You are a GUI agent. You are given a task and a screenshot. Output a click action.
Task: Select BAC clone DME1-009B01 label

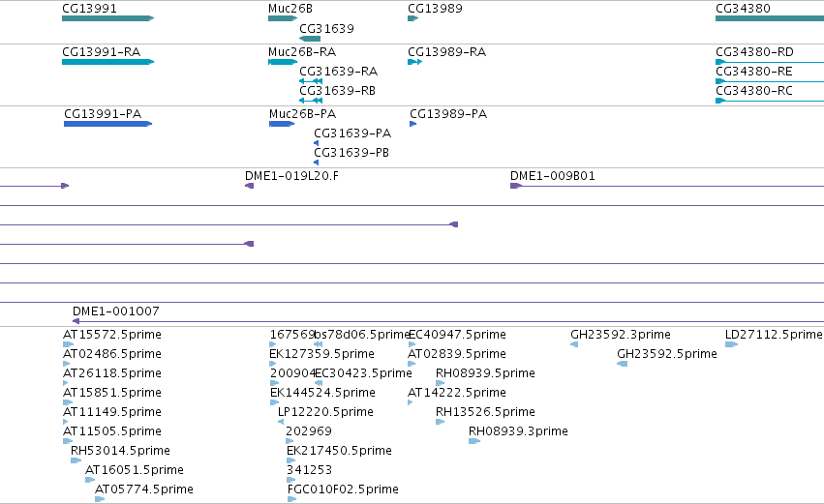pyautogui.click(x=553, y=176)
